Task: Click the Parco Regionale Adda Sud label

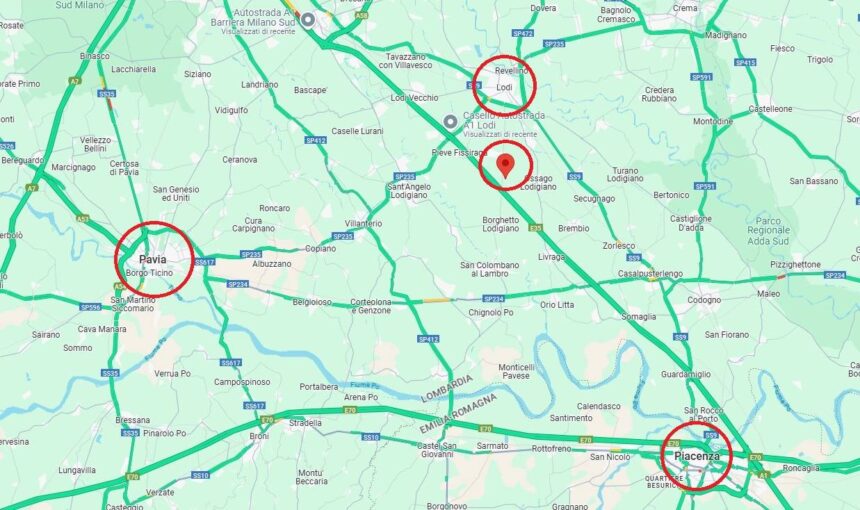Action: tap(768, 231)
